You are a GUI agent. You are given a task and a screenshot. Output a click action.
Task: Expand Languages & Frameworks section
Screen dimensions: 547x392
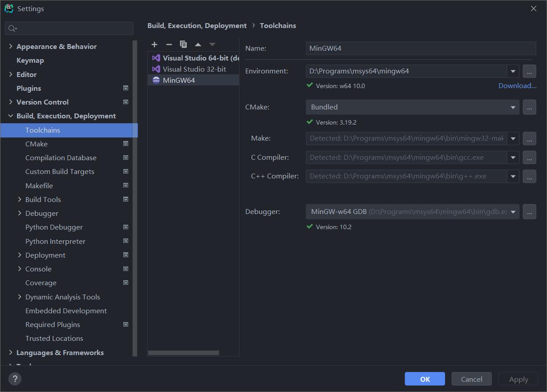coord(11,352)
